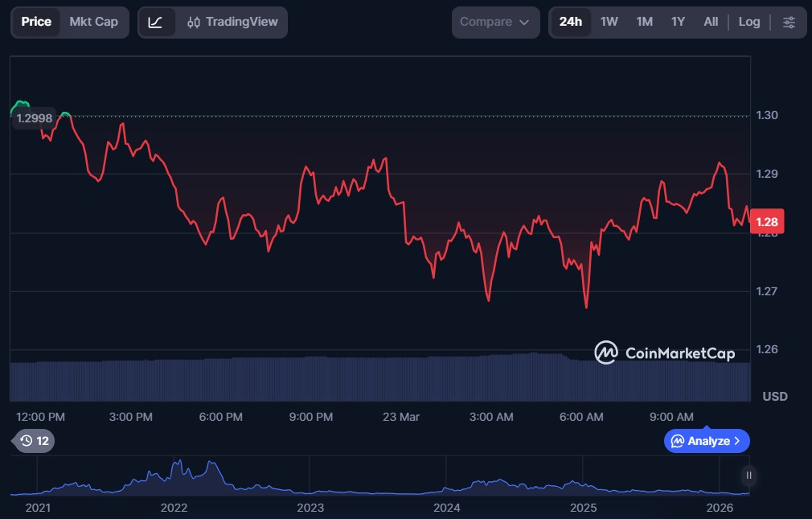Toggle Log scale on chart

[x=748, y=22]
